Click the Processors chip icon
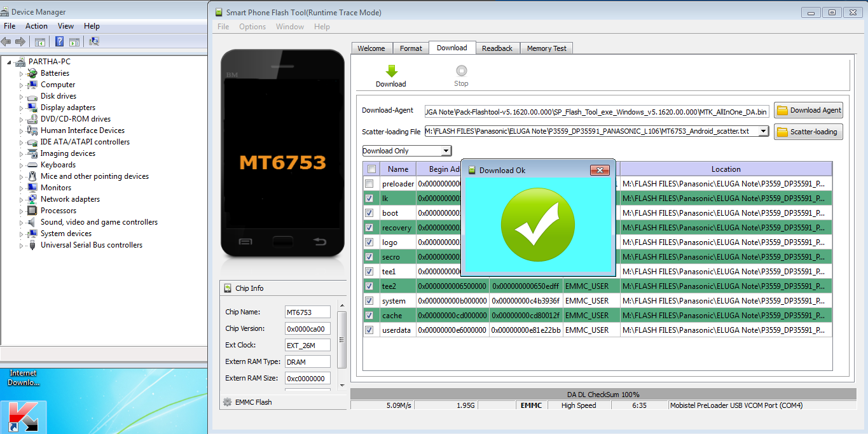The height and width of the screenshot is (434, 868). coord(32,211)
